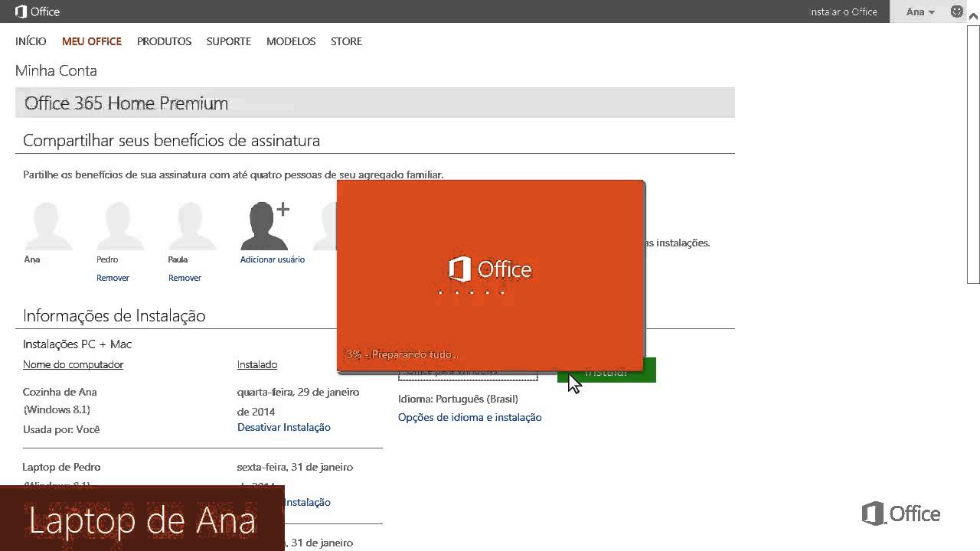Click the Instalado column header
This screenshot has width=980, height=551.
[257, 364]
